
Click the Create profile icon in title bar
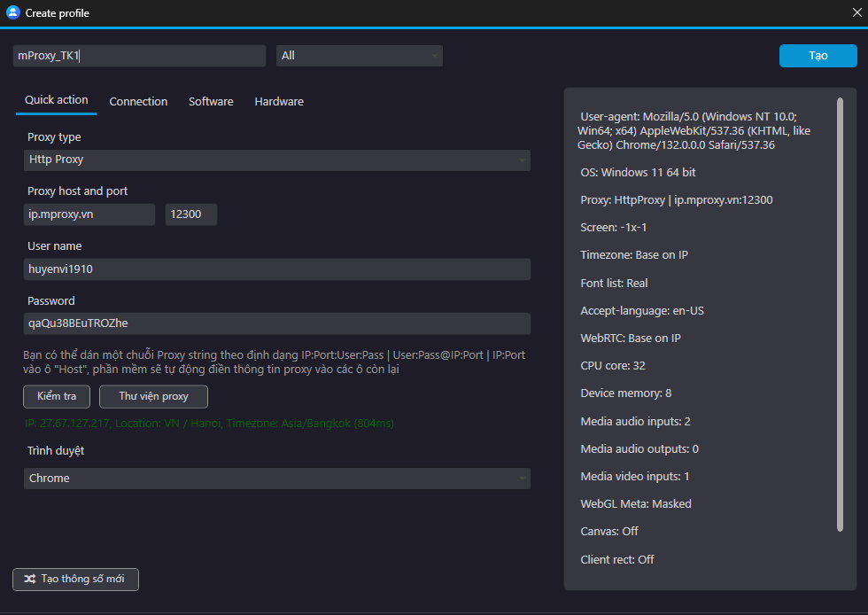click(13, 13)
